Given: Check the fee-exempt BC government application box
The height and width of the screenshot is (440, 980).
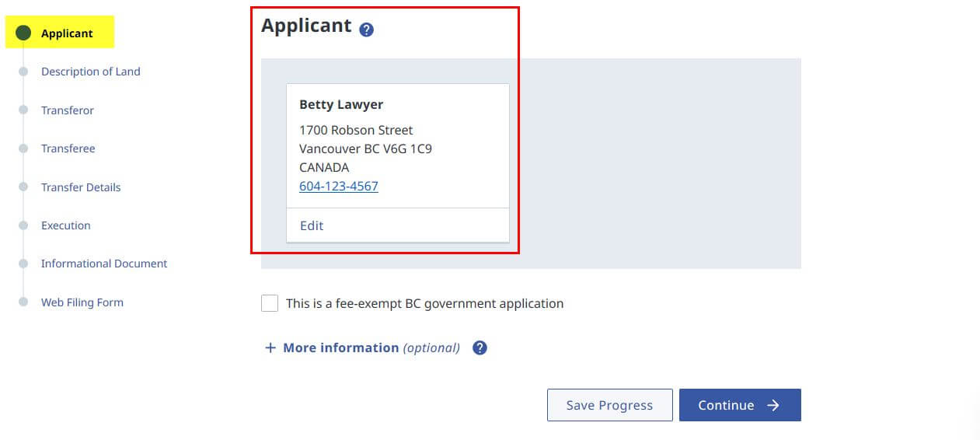Looking at the screenshot, I should (x=270, y=303).
